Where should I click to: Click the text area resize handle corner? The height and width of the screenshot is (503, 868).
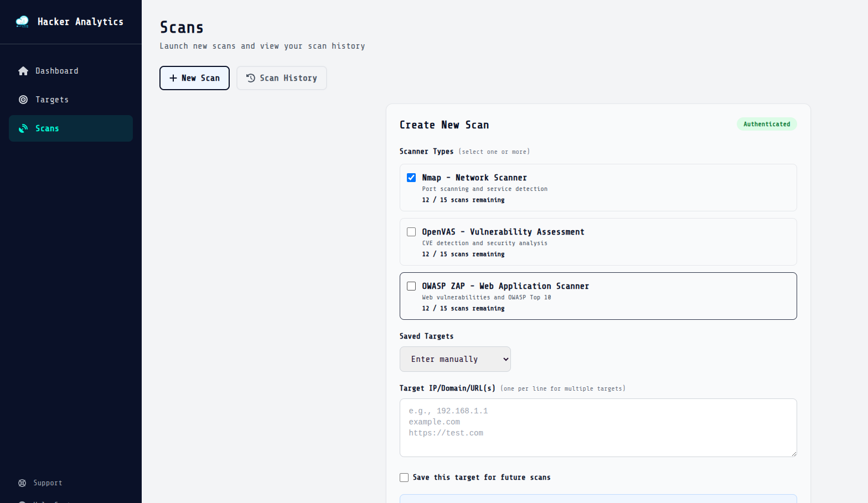tap(793, 453)
